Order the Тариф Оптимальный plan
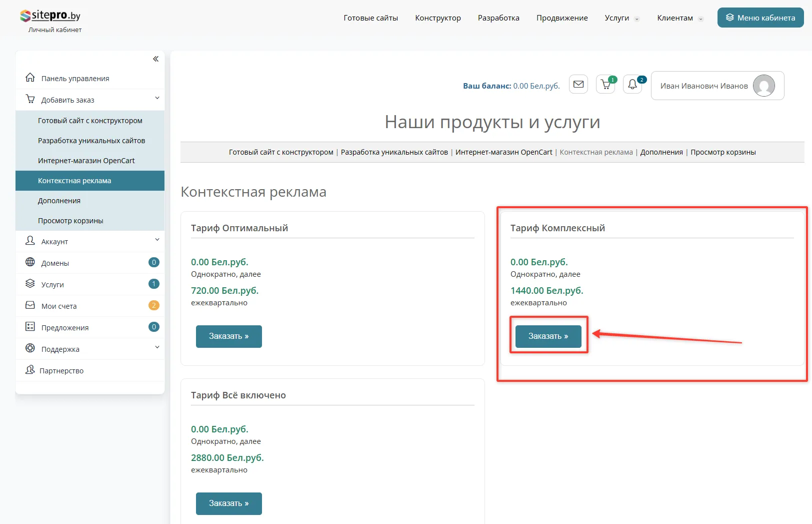812x524 pixels. tap(228, 336)
